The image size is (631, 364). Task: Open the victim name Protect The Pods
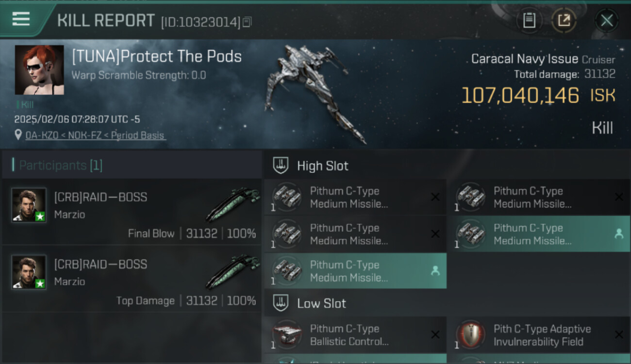[x=156, y=56]
